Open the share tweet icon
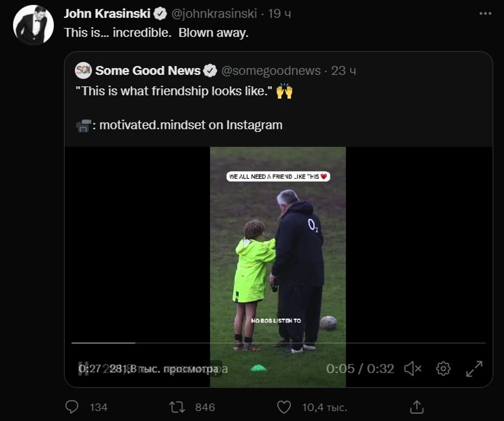 (x=417, y=407)
